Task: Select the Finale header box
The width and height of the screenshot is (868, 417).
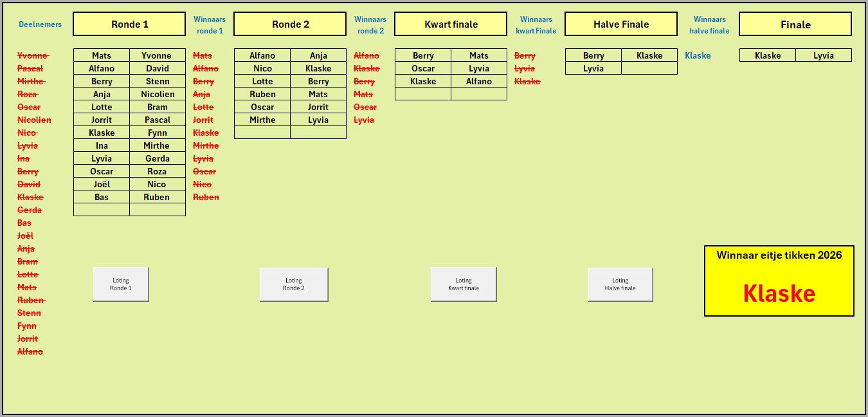Action: click(x=795, y=24)
